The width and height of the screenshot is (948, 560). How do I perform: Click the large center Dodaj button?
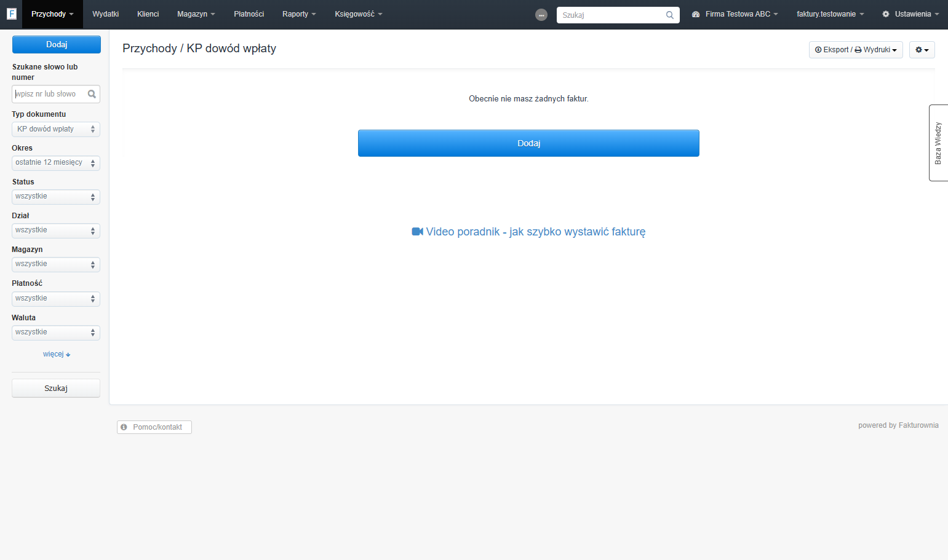[x=528, y=143]
